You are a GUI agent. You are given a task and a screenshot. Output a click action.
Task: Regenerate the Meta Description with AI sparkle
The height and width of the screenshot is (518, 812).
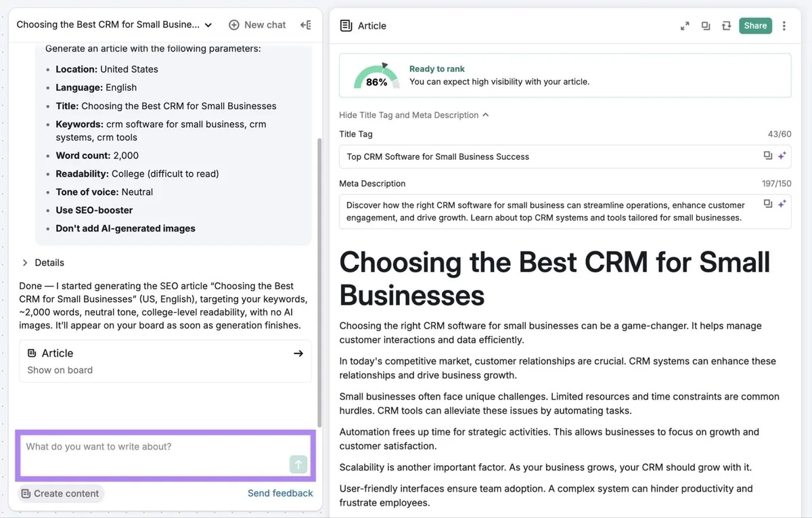coord(782,203)
